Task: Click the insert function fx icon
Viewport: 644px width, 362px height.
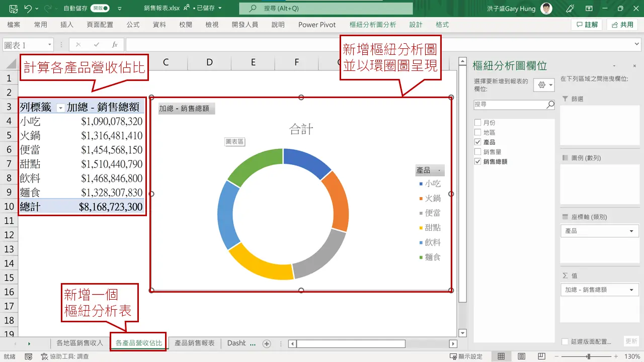Action: click(115, 45)
